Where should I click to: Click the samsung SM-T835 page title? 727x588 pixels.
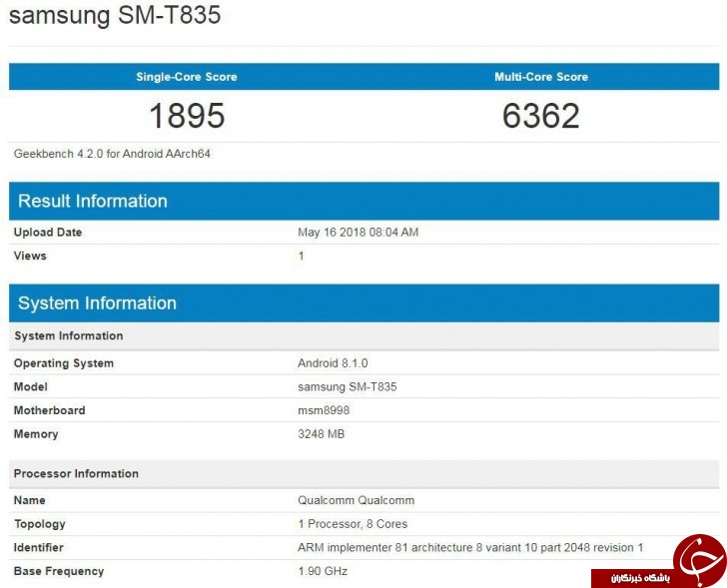(x=115, y=15)
